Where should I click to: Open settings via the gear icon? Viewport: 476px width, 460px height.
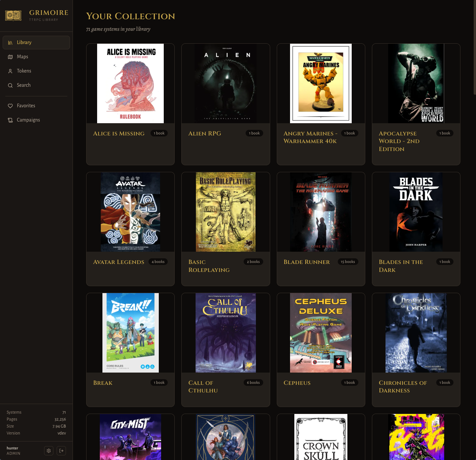coord(49,451)
